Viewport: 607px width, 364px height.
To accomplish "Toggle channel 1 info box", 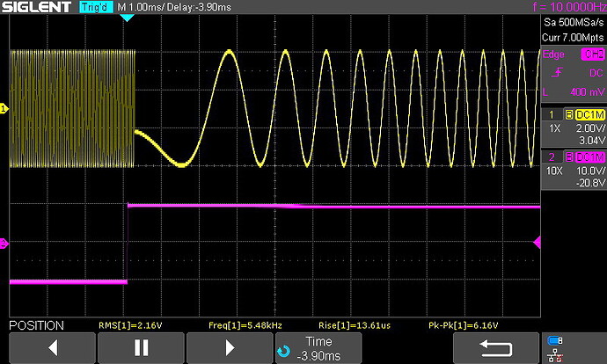I will tap(572, 127).
